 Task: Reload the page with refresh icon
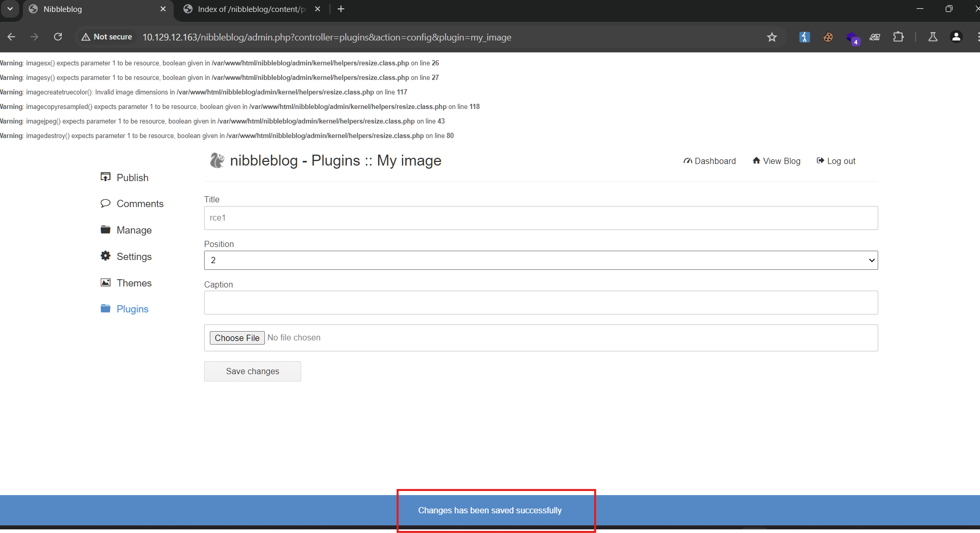[x=58, y=37]
